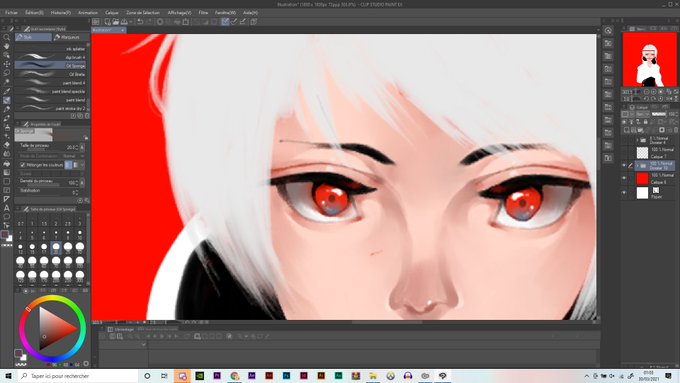The width and height of the screenshot is (680, 383).
Task: Toggle visibility of Paper layer
Action: [x=624, y=193]
